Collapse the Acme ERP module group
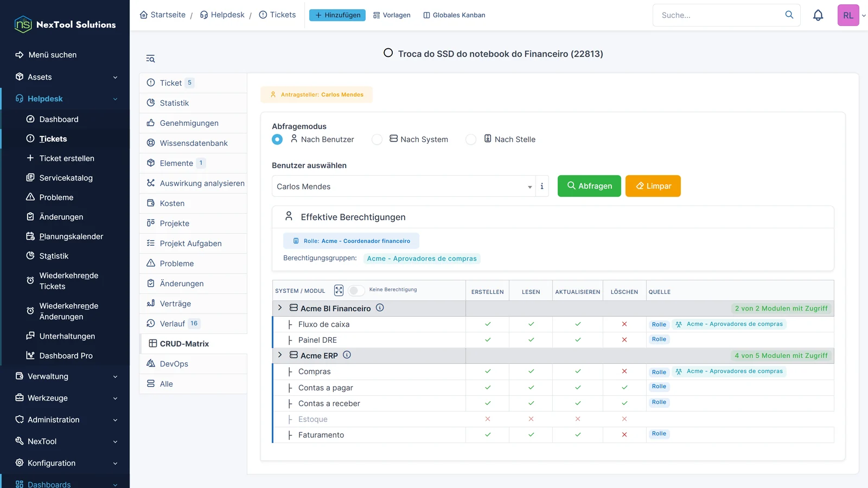Viewport: 868px width, 488px height. click(280, 355)
